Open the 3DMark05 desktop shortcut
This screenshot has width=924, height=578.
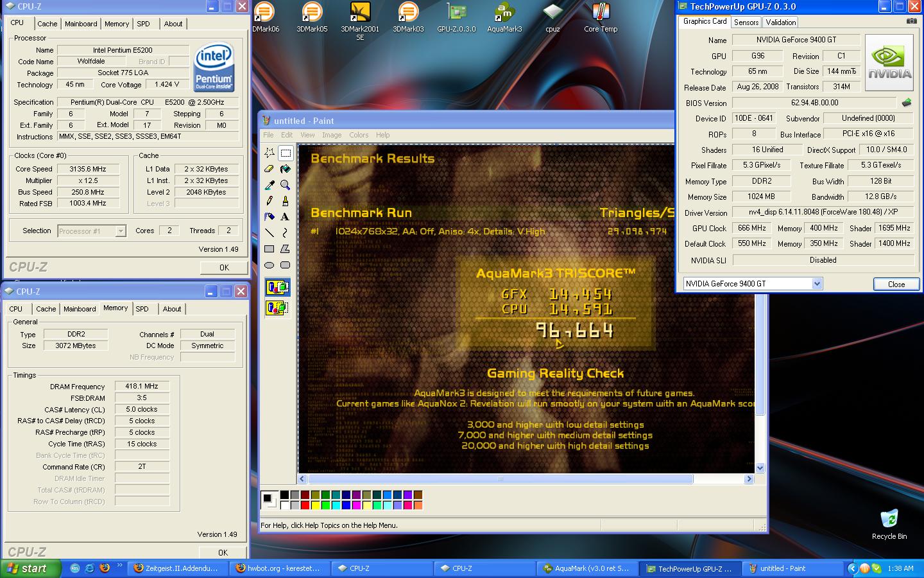(x=312, y=17)
